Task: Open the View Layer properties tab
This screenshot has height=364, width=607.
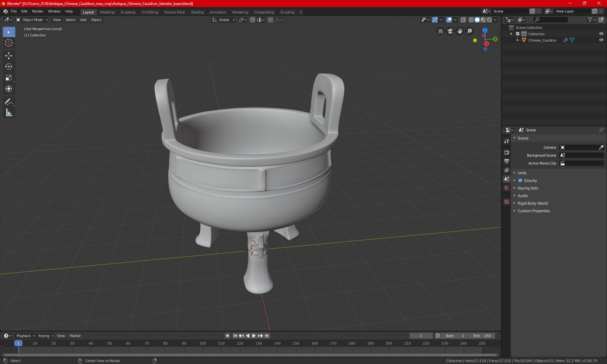Action: click(x=507, y=170)
